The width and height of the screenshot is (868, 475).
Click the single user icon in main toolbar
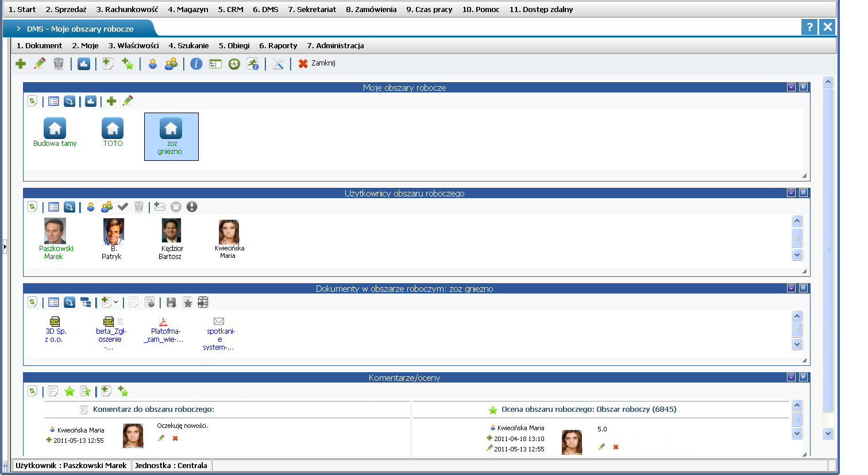click(153, 64)
